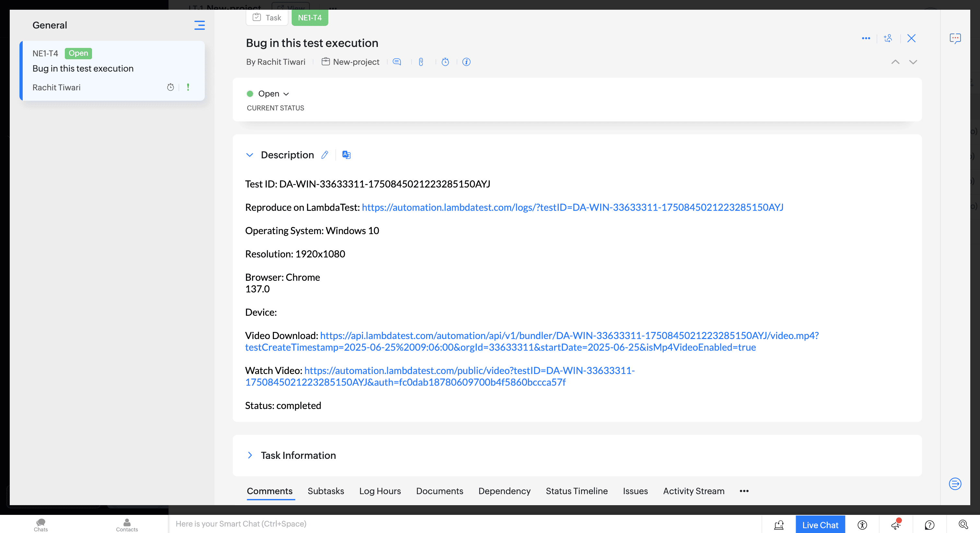
Task: Click the attachment paperclip icon
Action: pyautogui.click(x=421, y=62)
